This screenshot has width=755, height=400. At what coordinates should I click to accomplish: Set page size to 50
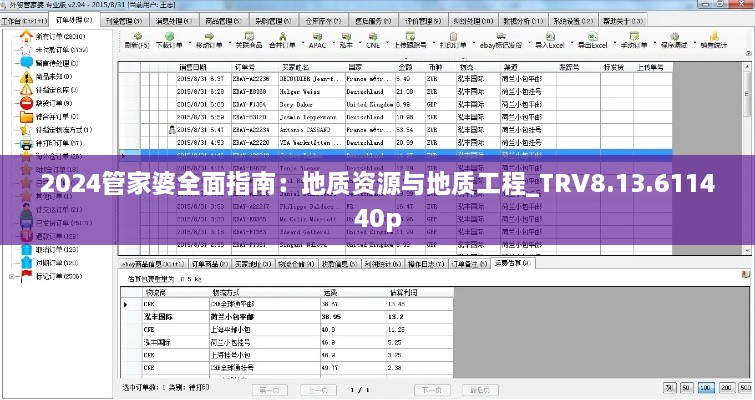pyautogui.click(x=687, y=388)
